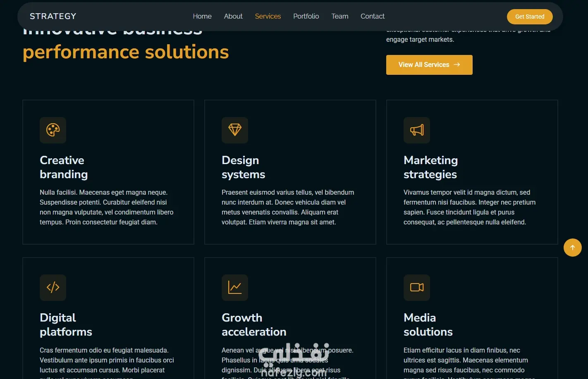Click the paragraph starting "Vivamus tempor velit"
Screen dimensions: 588x379
470,207
